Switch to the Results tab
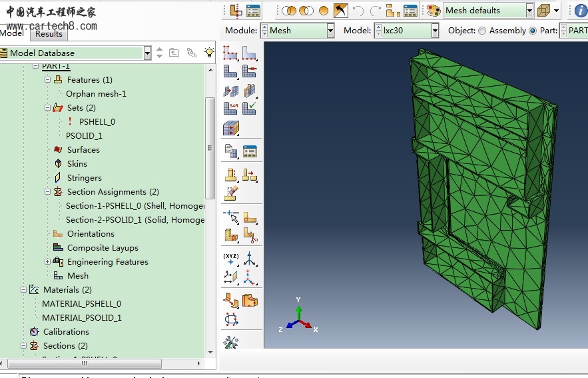Viewport: 588px width, 378px height. pyautogui.click(x=49, y=34)
